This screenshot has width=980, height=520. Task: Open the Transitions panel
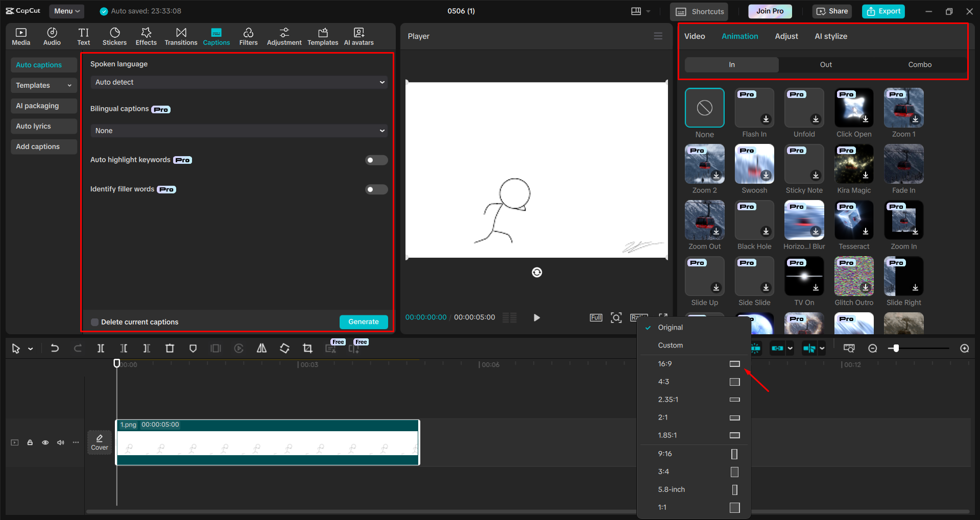click(x=181, y=36)
